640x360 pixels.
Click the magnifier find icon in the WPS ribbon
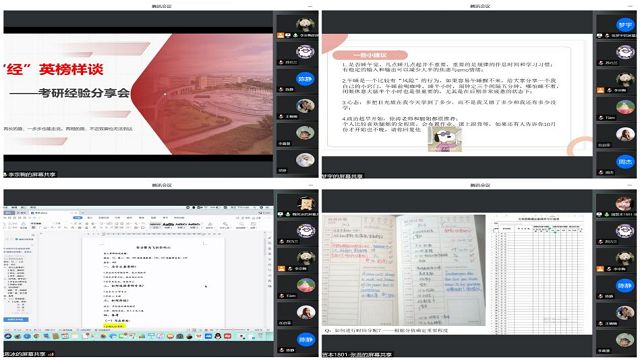click(x=242, y=224)
